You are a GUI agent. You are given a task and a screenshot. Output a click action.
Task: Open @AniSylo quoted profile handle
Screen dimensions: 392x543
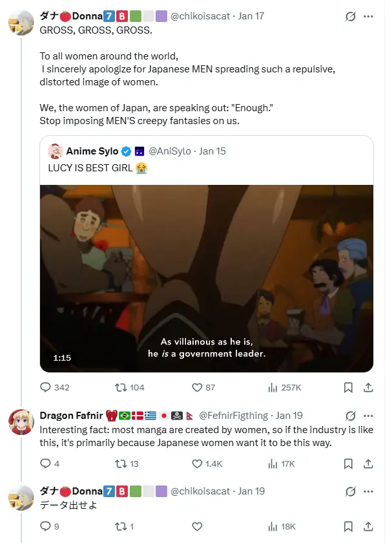(170, 151)
